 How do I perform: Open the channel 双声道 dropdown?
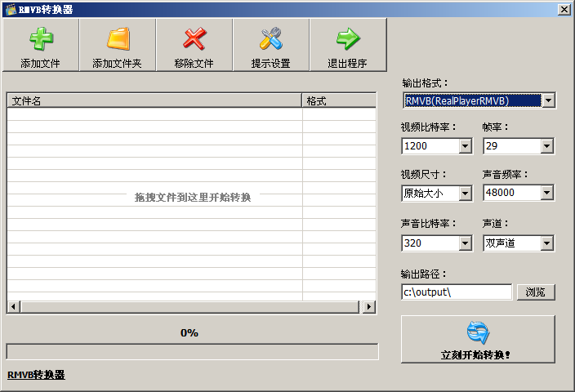tap(546, 243)
